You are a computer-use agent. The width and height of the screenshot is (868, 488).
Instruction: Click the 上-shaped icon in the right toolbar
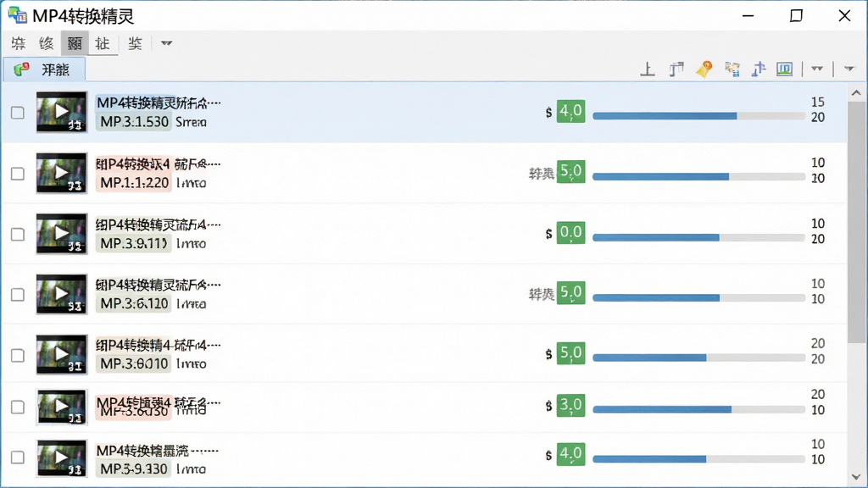(x=647, y=69)
